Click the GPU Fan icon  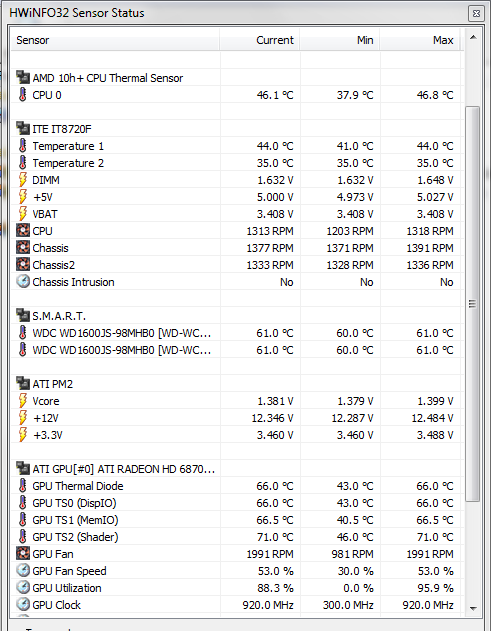coord(23,554)
